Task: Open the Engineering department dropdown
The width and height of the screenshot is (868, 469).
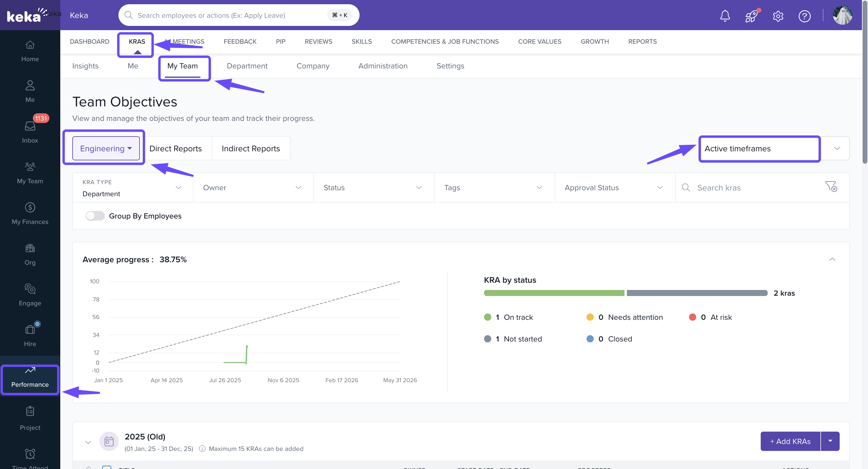Action: tap(106, 149)
